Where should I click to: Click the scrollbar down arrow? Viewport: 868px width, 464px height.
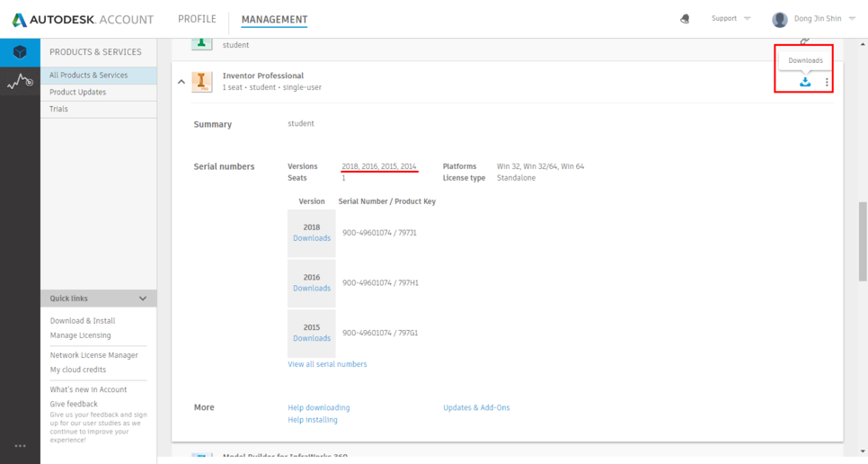(x=863, y=451)
